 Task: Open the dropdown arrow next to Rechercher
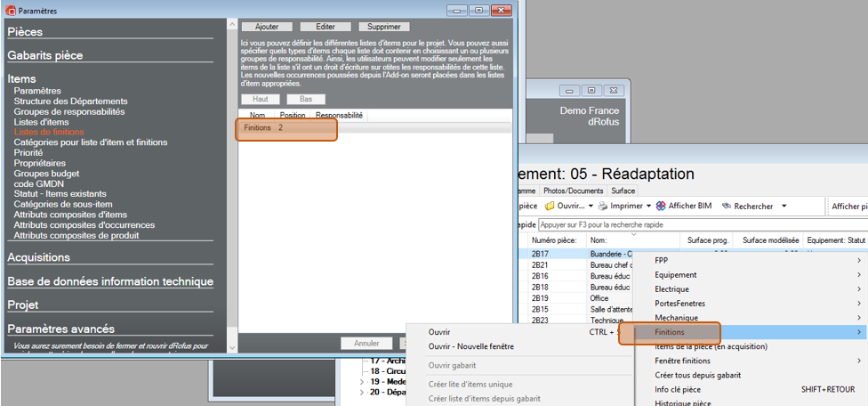tap(784, 206)
